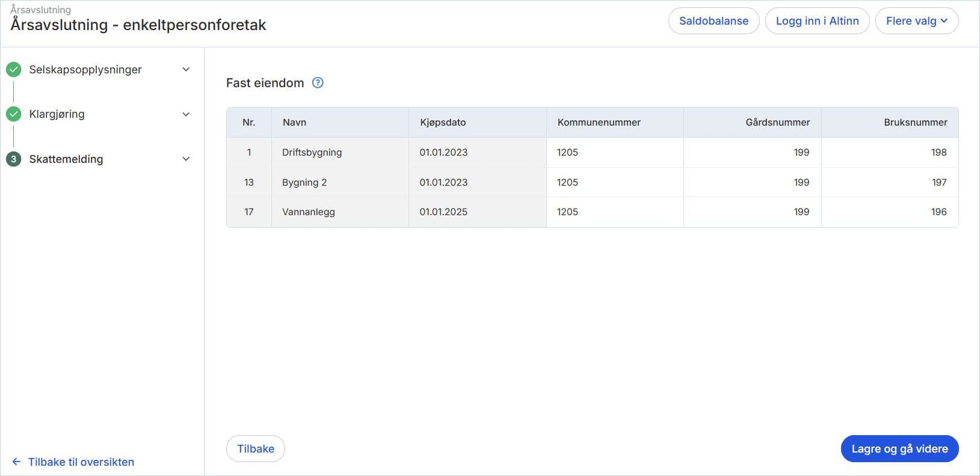The image size is (980, 476).
Task: Expand the Klargjøring section chevron
Action: [x=186, y=114]
